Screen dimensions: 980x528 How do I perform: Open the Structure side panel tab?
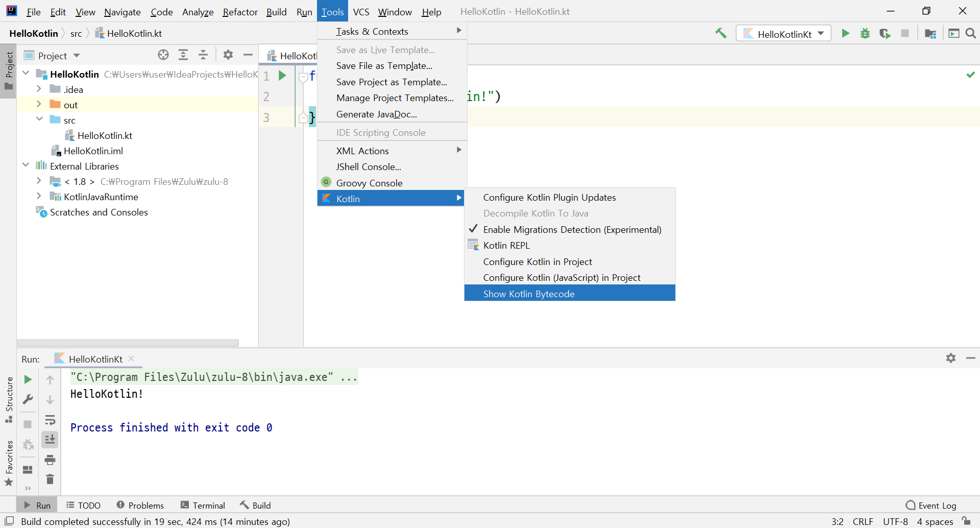[x=9, y=400]
